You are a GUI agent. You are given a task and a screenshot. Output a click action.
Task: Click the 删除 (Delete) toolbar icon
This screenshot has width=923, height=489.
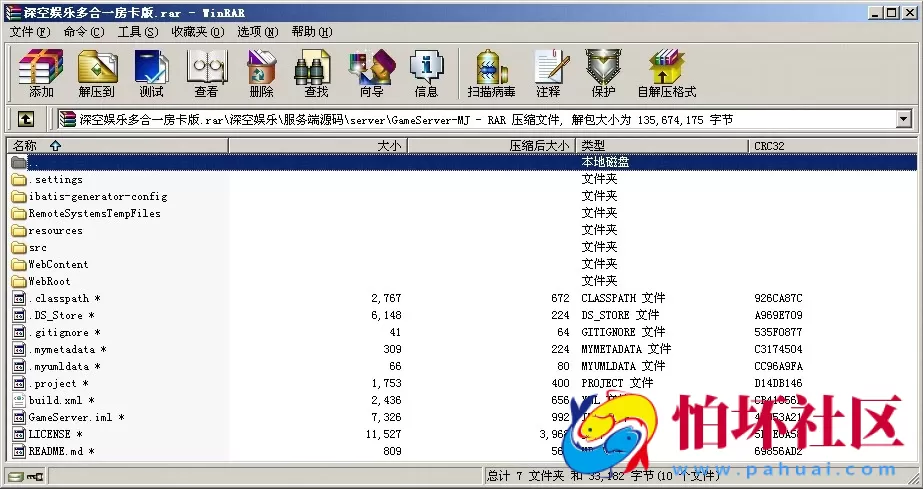click(261, 73)
